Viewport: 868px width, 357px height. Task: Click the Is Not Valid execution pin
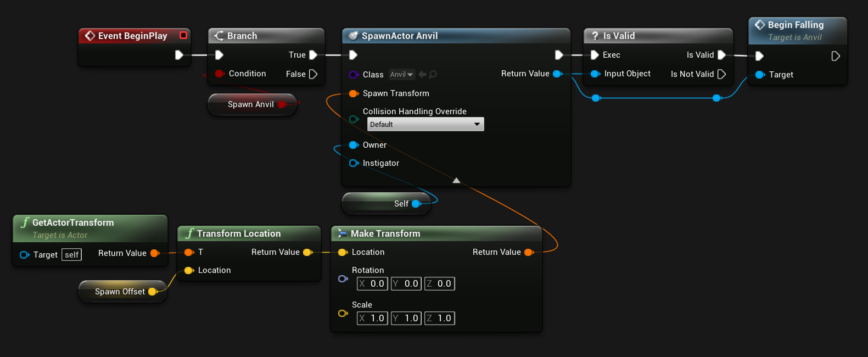[x=721, y=74]
